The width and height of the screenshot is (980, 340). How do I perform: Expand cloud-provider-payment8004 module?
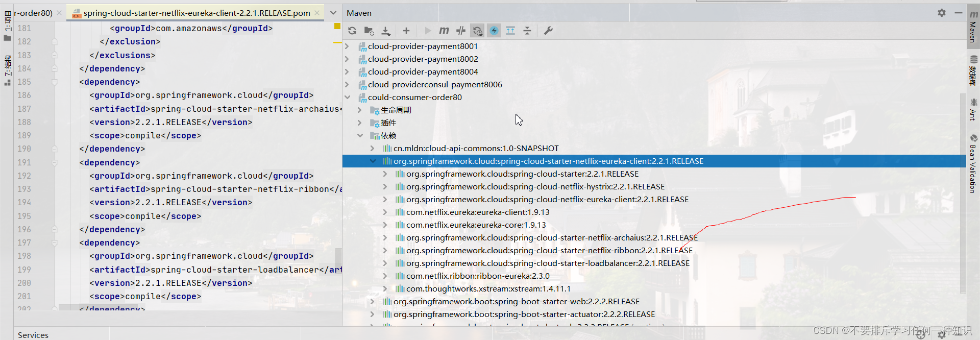coord(348,72)
